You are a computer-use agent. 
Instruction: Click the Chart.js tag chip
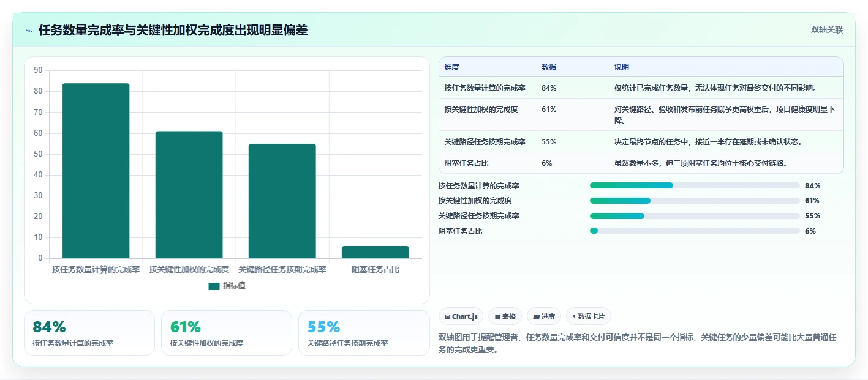click(x=461, y=316)
